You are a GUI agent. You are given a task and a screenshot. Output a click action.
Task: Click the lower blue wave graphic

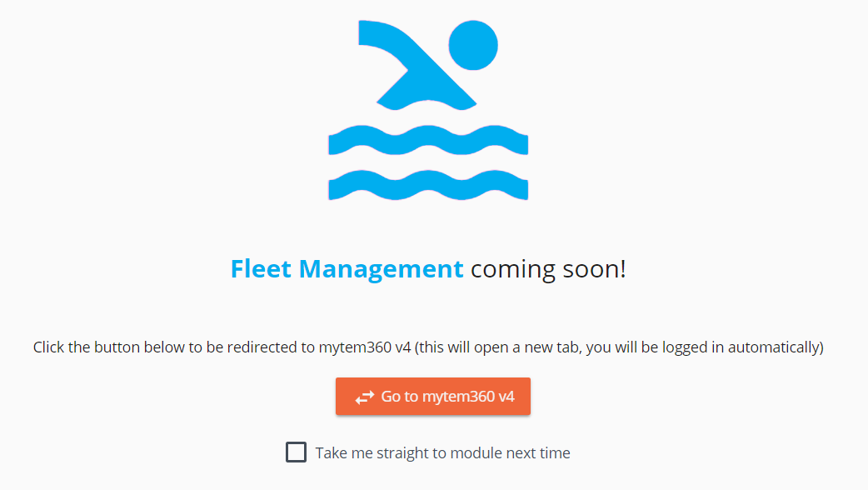[x=428, y=185]
